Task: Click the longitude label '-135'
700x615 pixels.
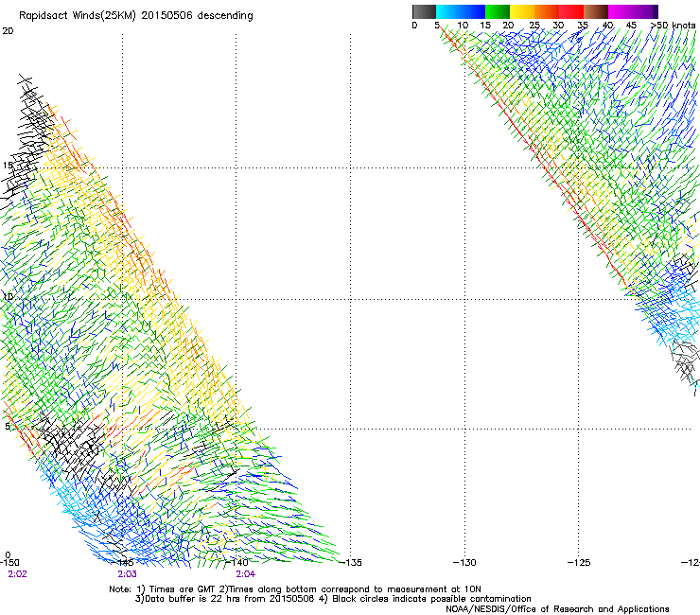Action: (x=350, y=563)
